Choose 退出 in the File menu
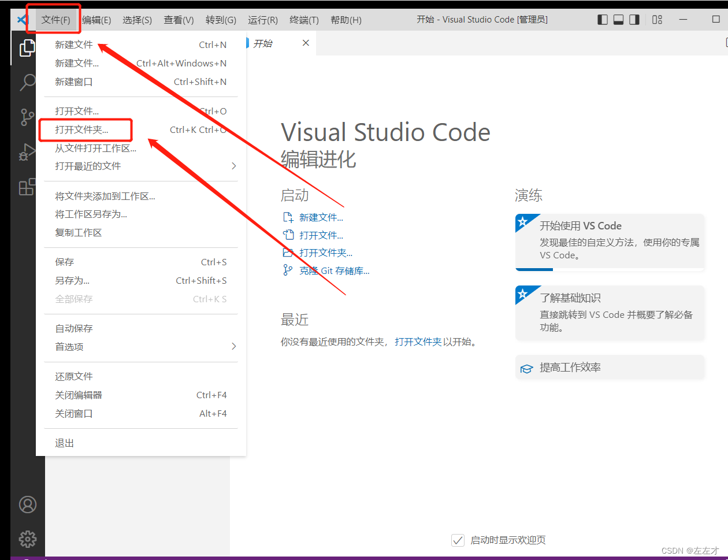Image resolution: width=728 pixels, height=560 pixels. (141, 443)
